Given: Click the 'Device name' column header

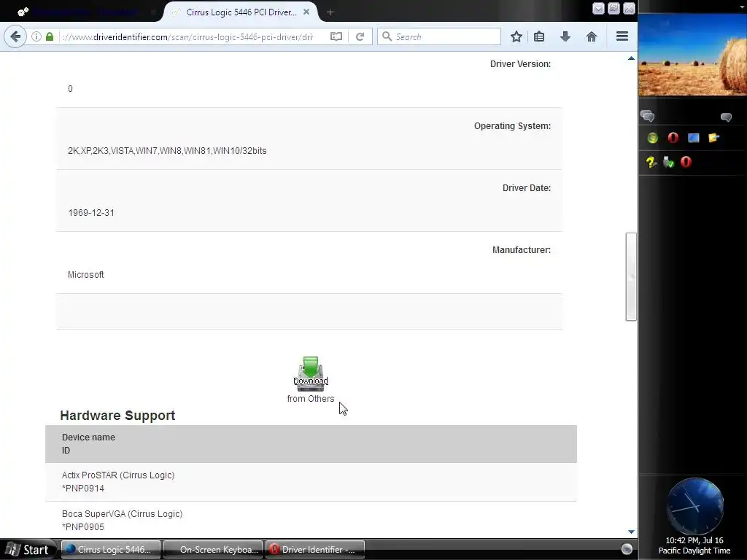Looking at the screenshot, I should pos(88,437).
